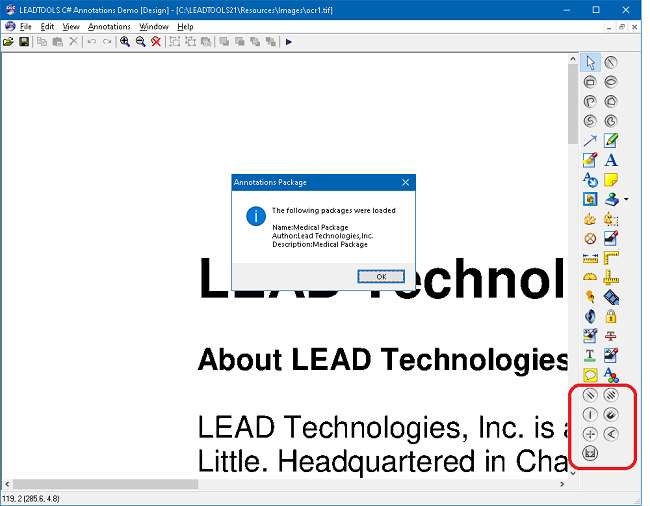Select the medical bracket ruler tool at palette bottom

590,453
